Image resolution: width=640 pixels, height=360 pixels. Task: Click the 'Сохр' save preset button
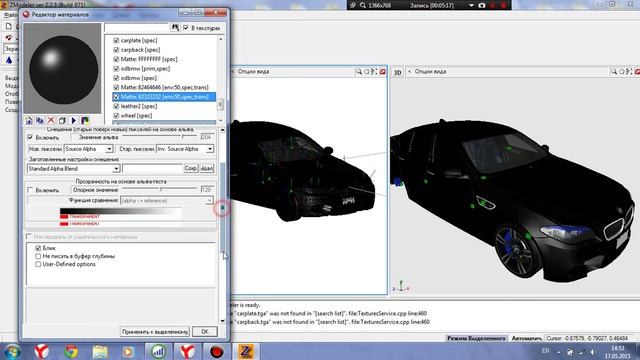[x=191, y=168]
